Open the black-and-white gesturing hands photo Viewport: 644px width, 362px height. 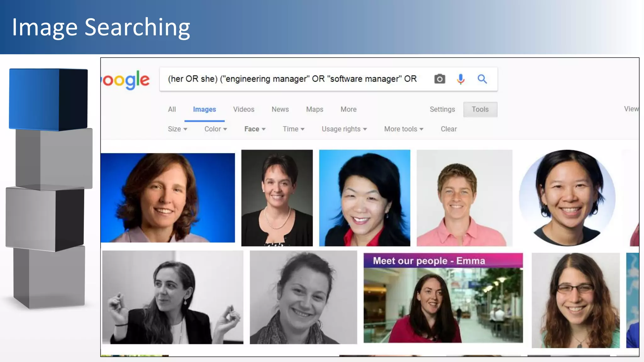(x=173, y=297)
